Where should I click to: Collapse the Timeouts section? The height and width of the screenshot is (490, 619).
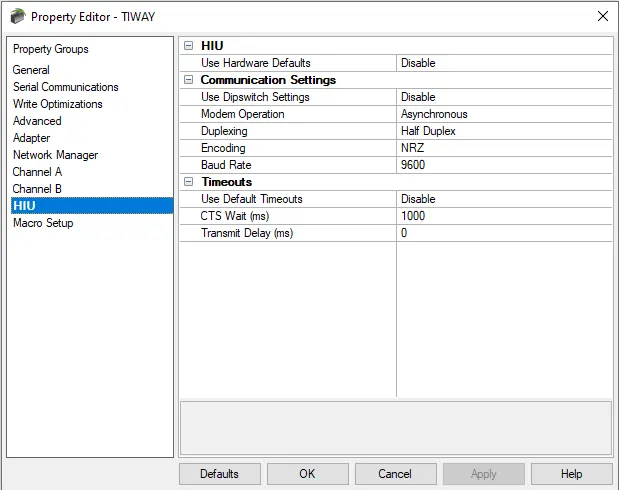(x=189, y=182)
